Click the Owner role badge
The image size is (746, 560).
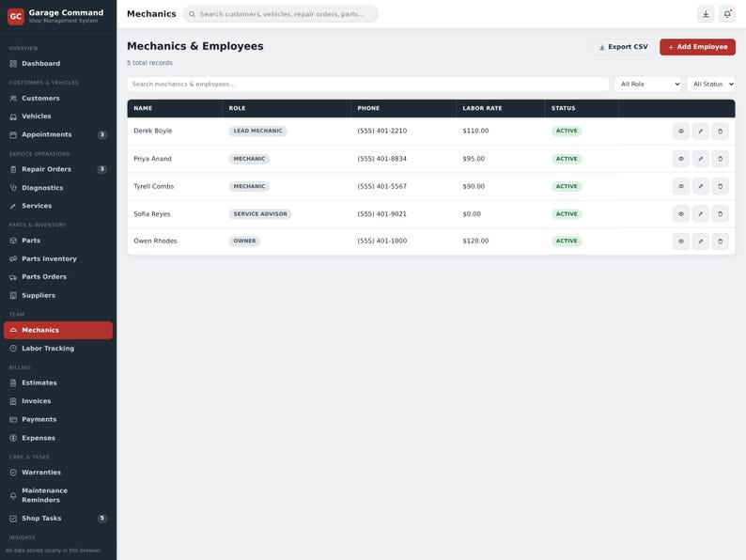(x=244, y=241)
